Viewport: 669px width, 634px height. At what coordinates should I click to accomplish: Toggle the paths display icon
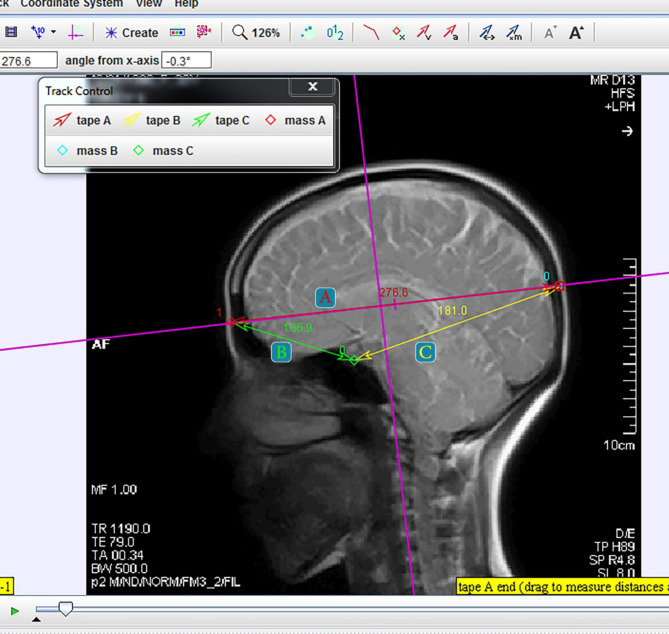pyautogui.click(x=371, y=33)
